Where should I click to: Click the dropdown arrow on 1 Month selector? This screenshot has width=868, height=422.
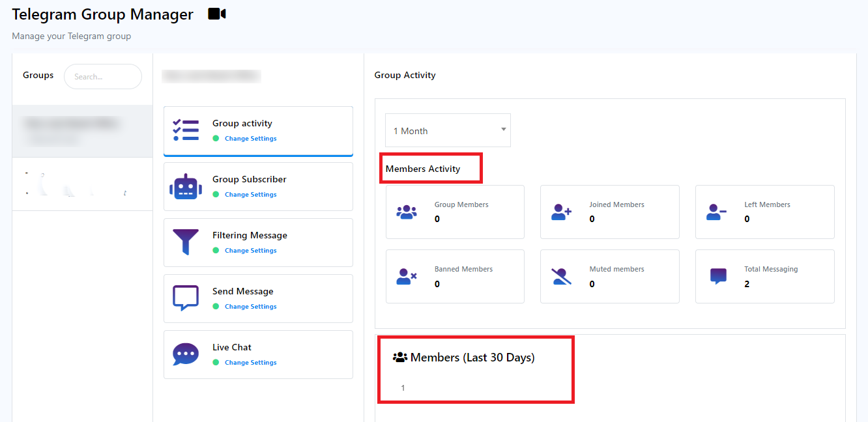point(503,129)
